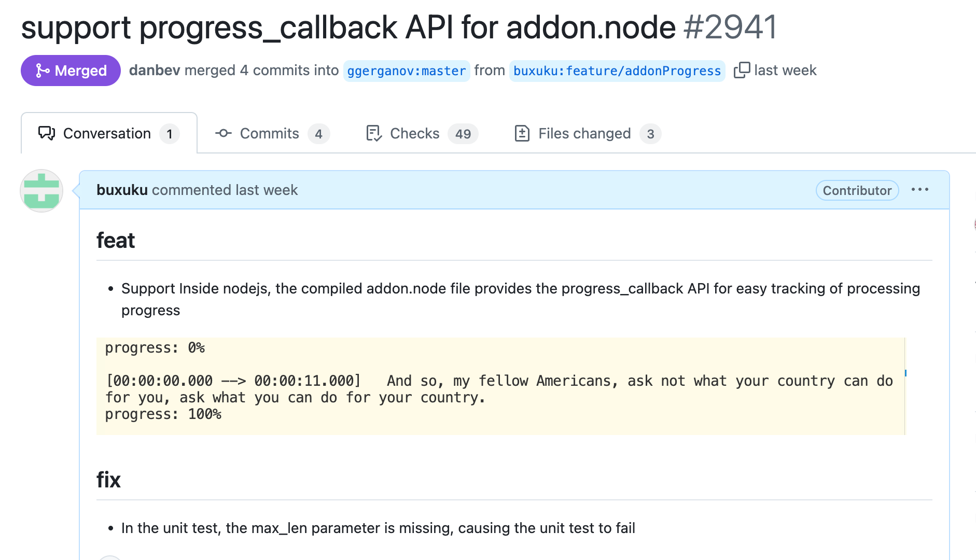Click the progress output code block
Image resolution: width=976 pixels, height=560 pixels.
click(500, 386)
